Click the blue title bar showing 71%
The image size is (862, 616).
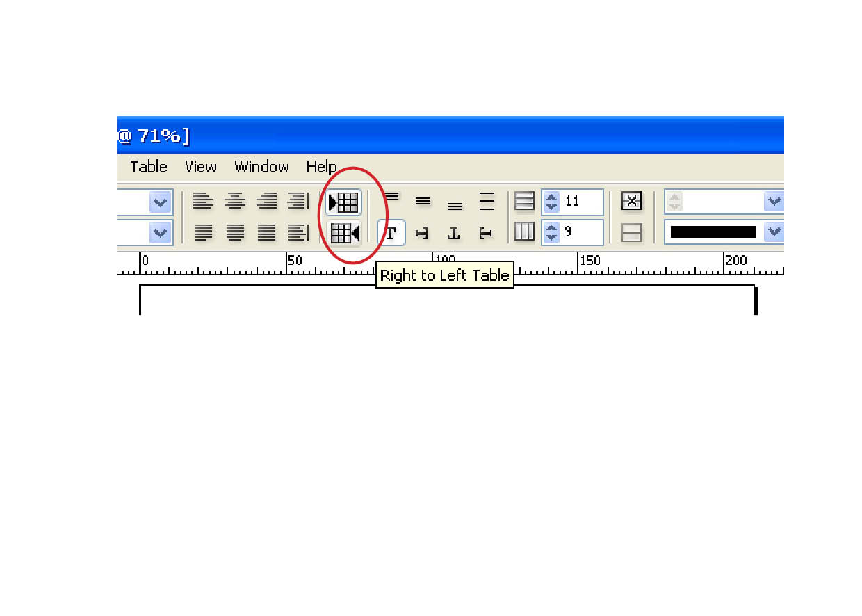click(450, 135)
